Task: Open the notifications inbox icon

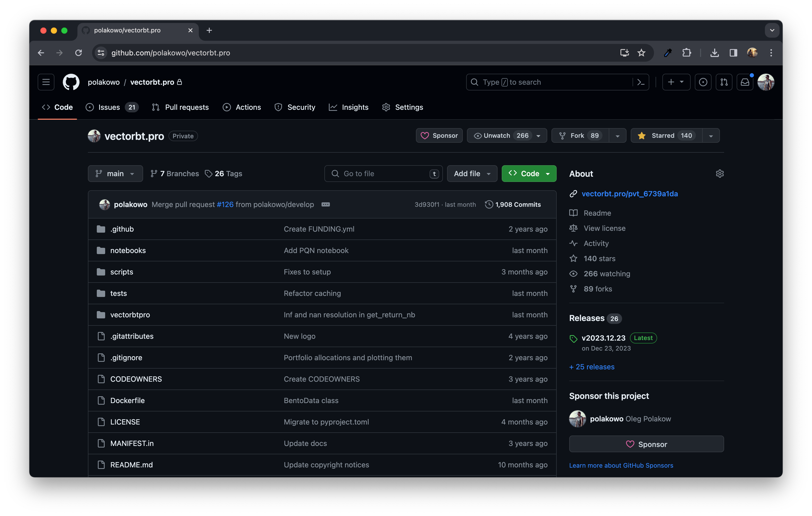Action: click(x=745, y=82)
